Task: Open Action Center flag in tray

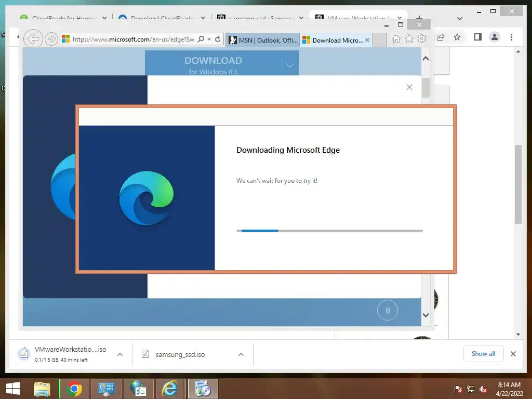Action: pos(458,389)
